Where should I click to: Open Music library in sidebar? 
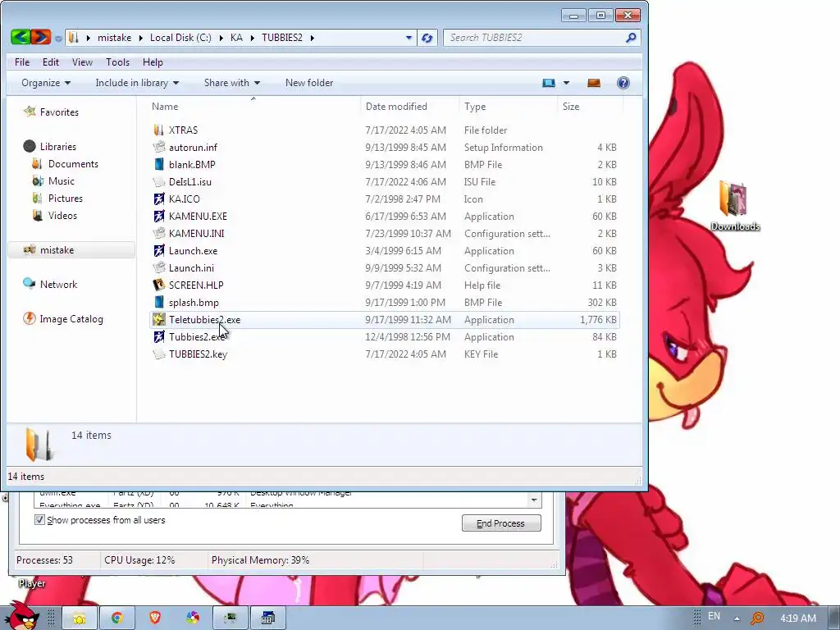point(61,181)
